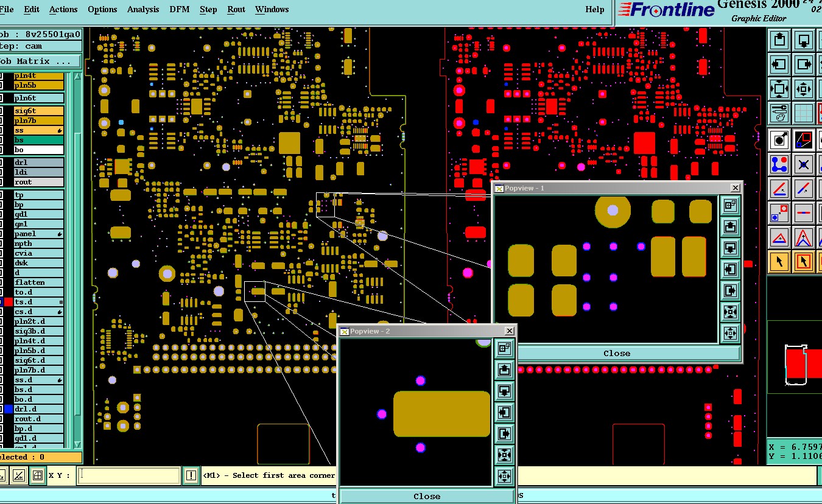Select the red and blue squares area tool
This screenshot has width=822, height=504.
pyautogui.click(x=804, y=140)
